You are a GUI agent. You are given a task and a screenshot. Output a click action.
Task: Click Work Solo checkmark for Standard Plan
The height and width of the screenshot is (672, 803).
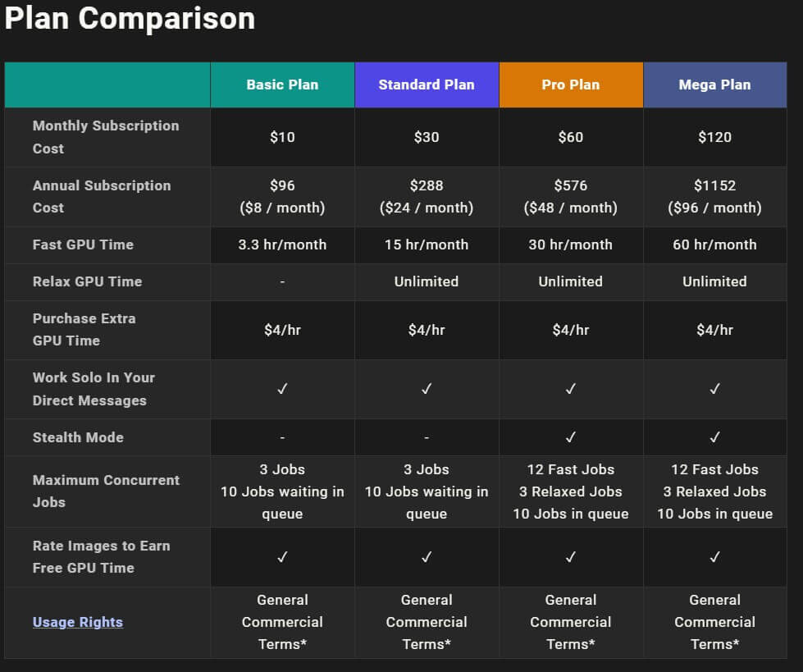pyautogui.click(x=427, y=389)
